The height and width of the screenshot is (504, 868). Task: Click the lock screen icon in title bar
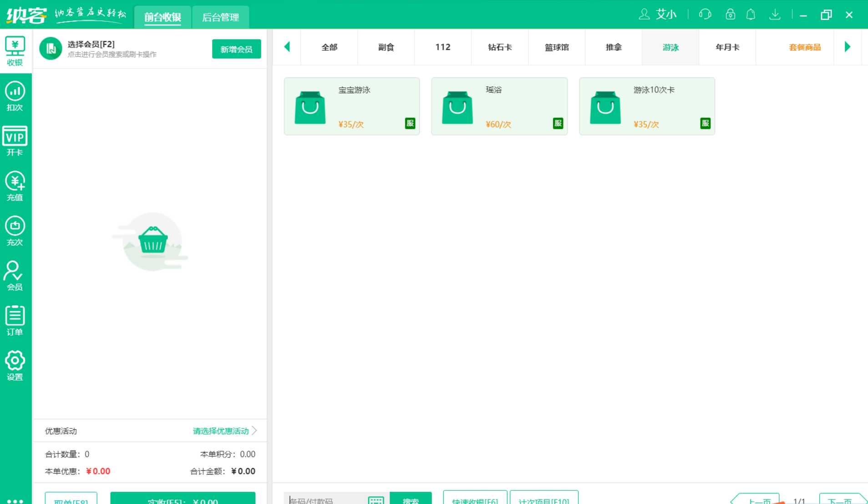point(730,14)
